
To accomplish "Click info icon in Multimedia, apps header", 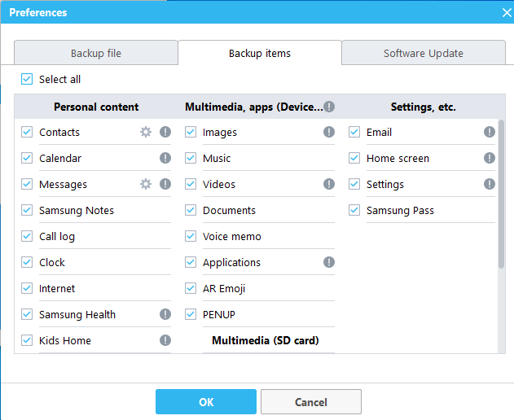I will click(x=329, y=107).
